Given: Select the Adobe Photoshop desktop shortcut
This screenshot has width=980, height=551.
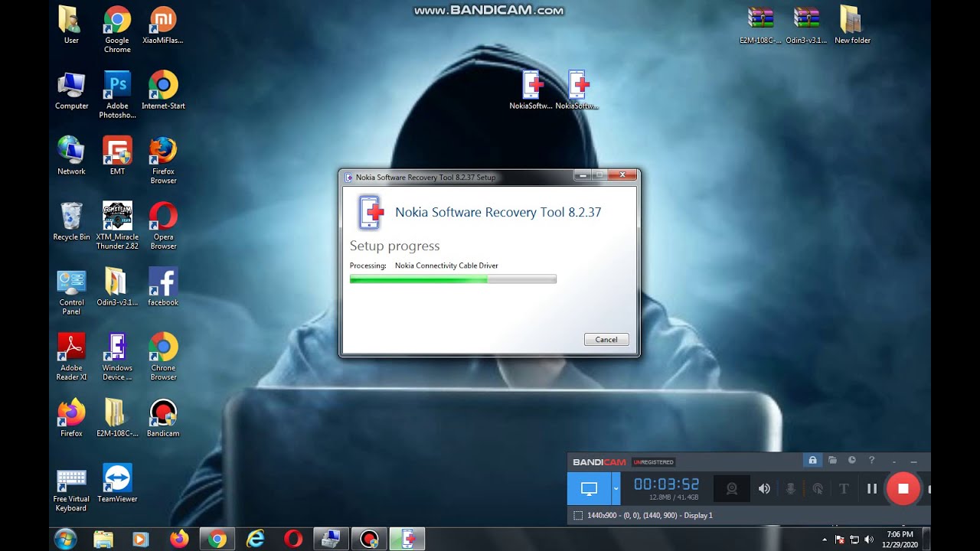Looking at the screenshot, I should tap(117, 95).
